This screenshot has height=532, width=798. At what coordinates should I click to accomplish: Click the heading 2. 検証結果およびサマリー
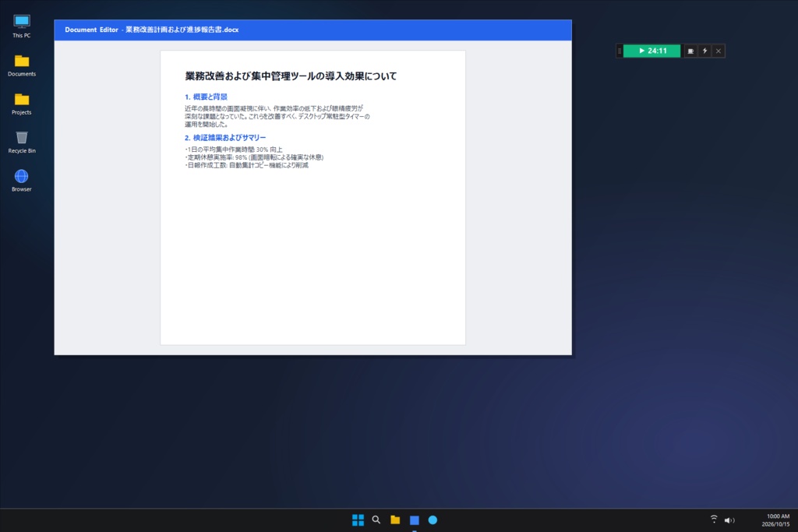[225, 137]
